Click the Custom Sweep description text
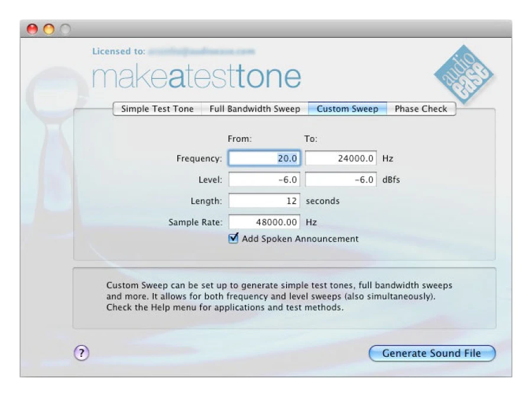 pos(279,297)
